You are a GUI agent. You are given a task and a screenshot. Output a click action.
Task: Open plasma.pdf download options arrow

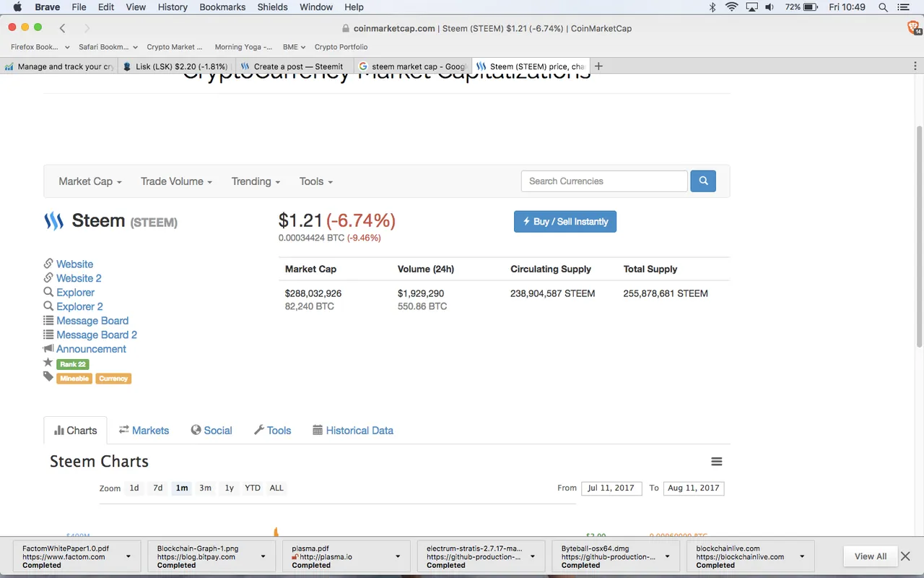[398, 556]
